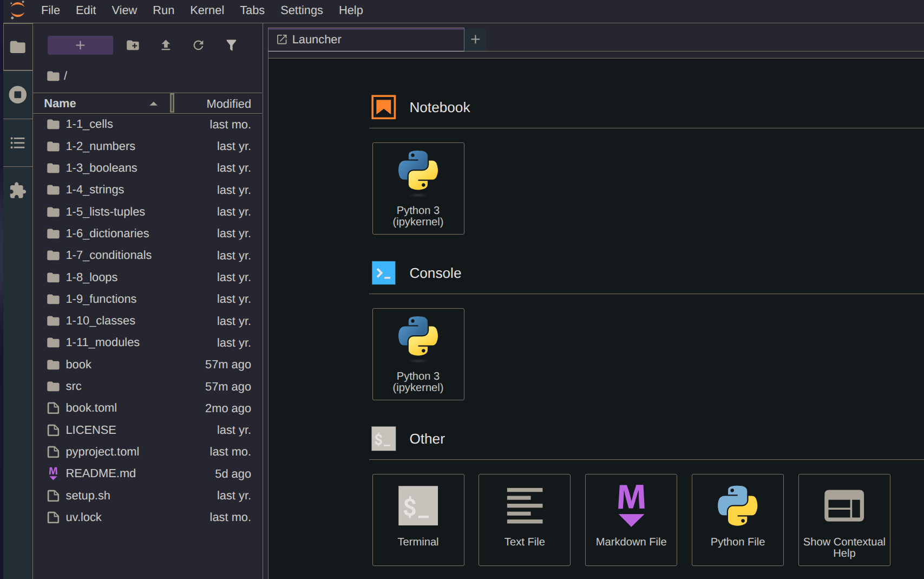The image size is (924, 579).
Task: Click the New Folder toolbar icon
Action: 133,45
